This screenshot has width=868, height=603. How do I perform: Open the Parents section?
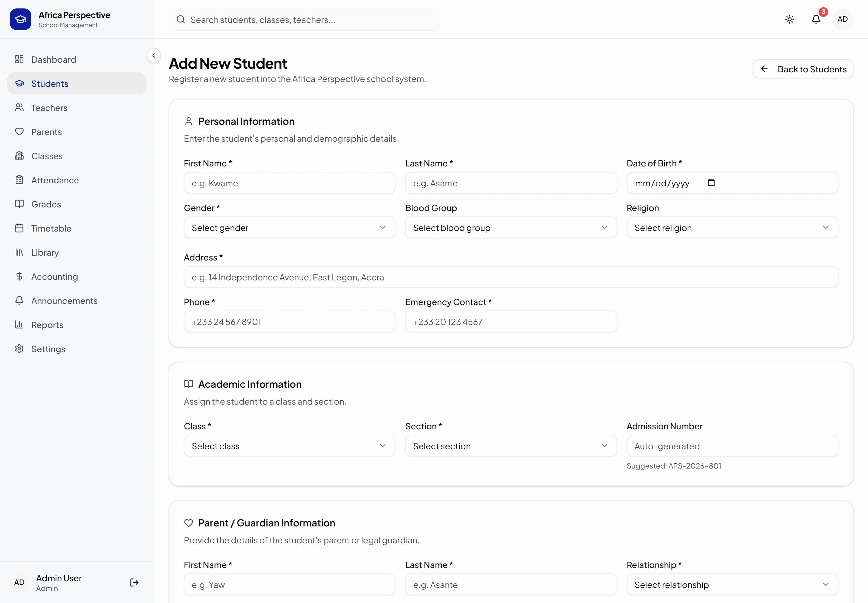click(x=77, y=132)
